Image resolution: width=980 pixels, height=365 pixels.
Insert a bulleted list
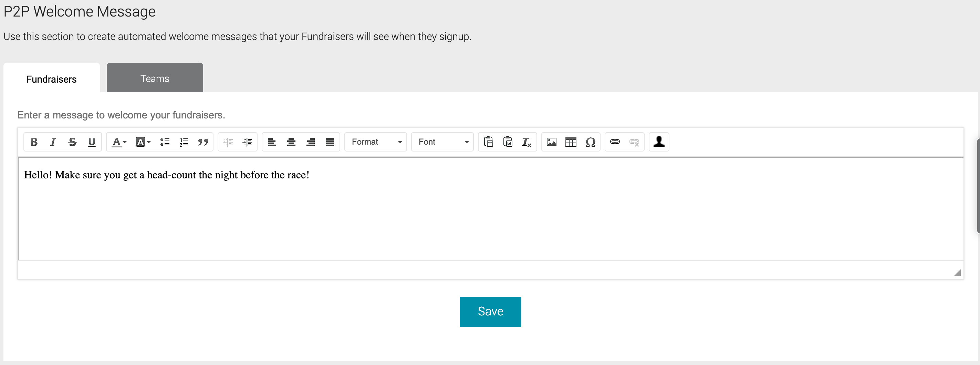pos(164,142)
